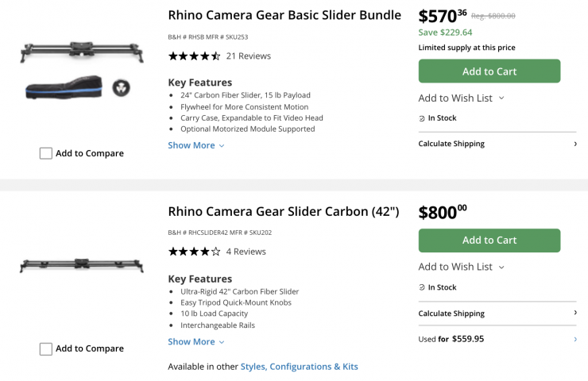
Task: Open 21 Reviews link
Action: (x=248, y=56)
